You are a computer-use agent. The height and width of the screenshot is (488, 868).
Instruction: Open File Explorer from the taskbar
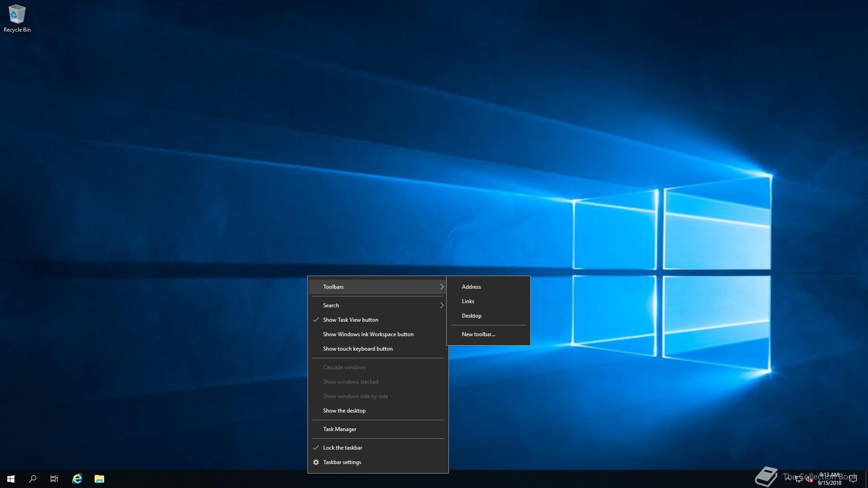(99, 479)
